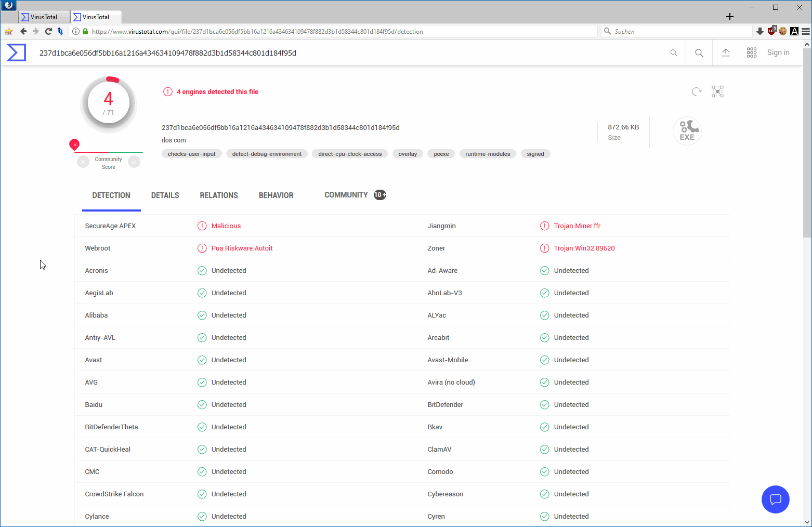Click the detect-debug-environment tag
Viewport: 812px width, 527px height.
[267, 154]
